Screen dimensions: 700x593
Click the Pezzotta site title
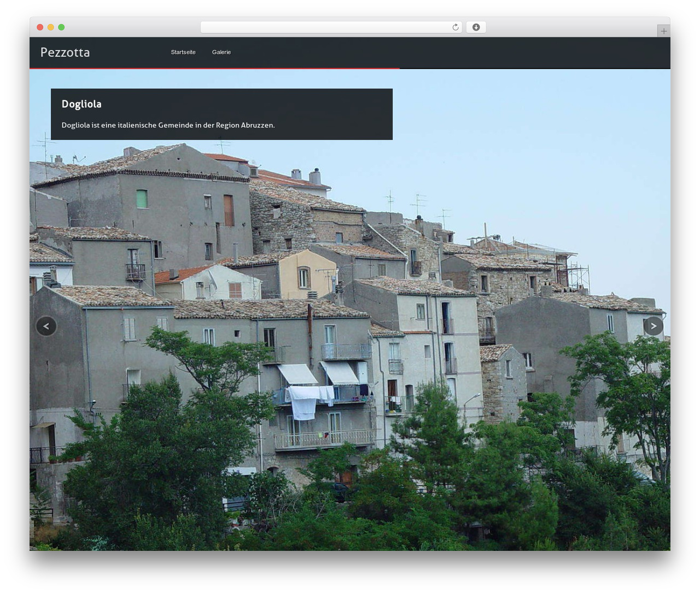[65, 53]
